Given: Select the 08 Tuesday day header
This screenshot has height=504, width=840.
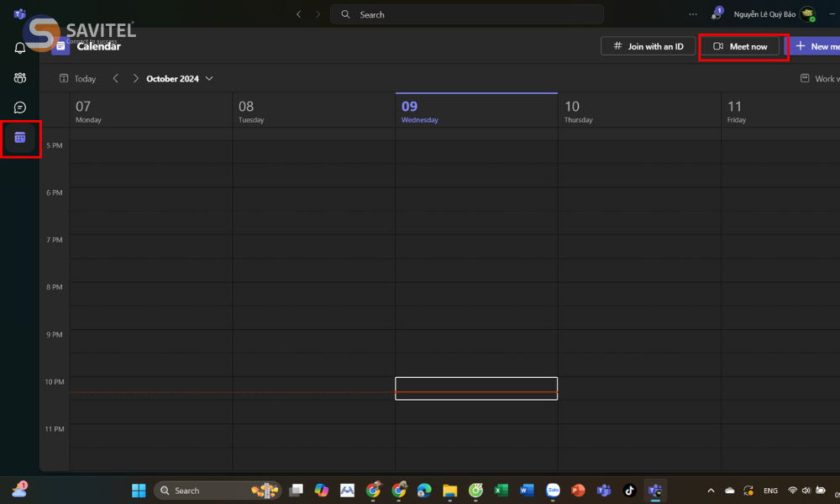Looking at the screenshot, I should click(314, 111).
